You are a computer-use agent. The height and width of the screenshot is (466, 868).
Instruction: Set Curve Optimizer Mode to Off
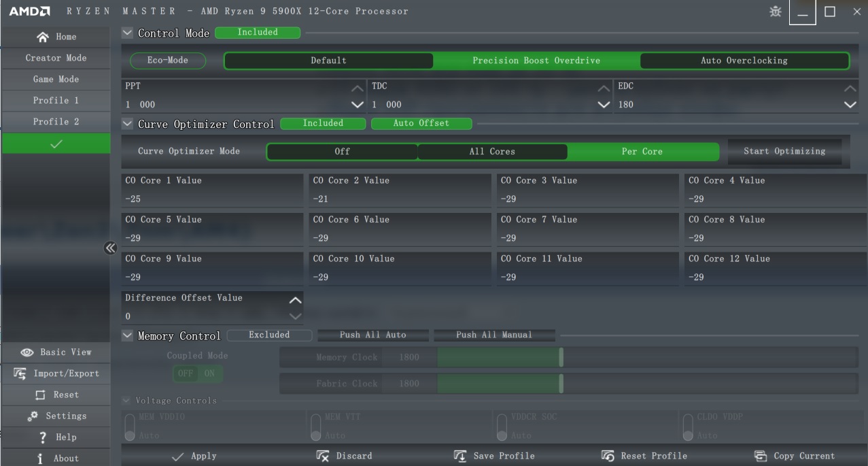[342, 151]
